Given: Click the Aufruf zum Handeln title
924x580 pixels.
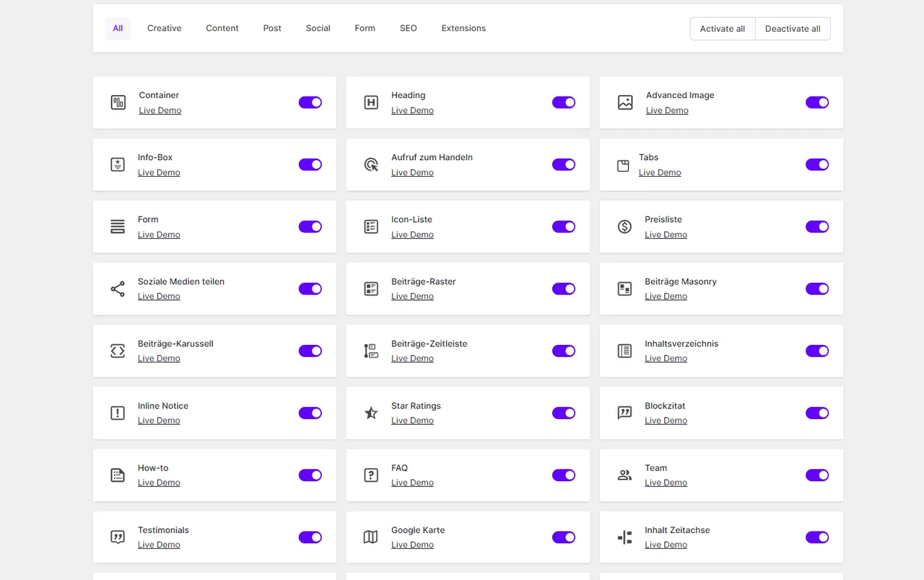Looking at the screenshot, I should (x=432, y=157).
